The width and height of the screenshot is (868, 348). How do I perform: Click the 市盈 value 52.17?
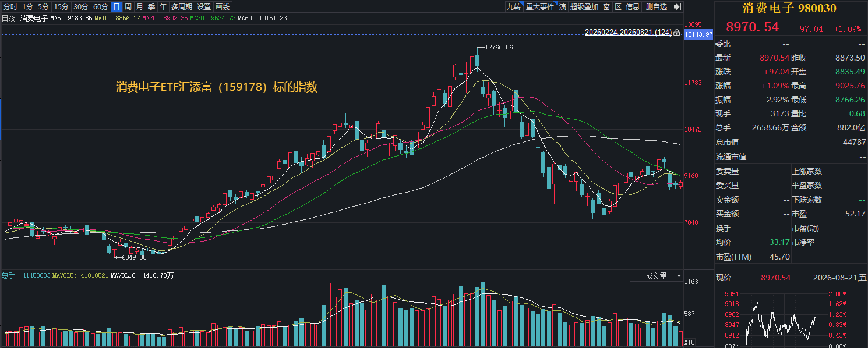click(855, 214)
